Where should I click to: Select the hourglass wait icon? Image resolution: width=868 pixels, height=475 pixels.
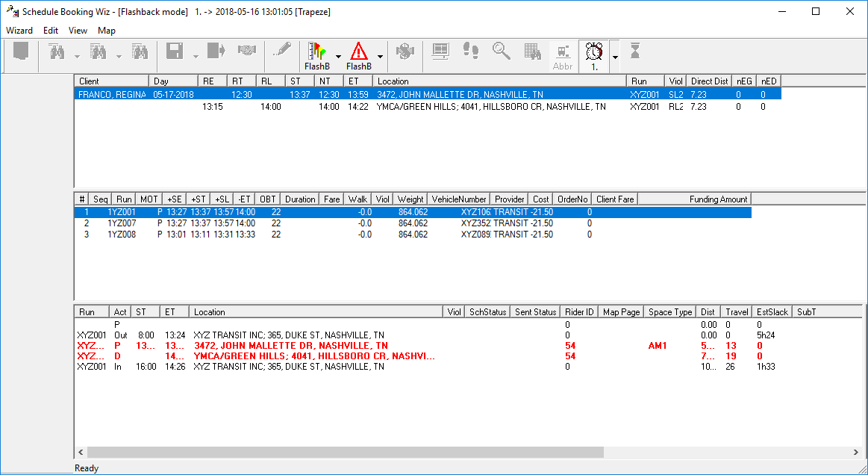click(x=634, y=51)
